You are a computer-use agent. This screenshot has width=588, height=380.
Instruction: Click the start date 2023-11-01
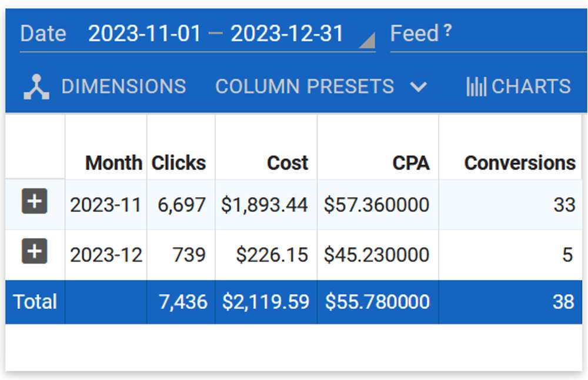click(144, 34)
